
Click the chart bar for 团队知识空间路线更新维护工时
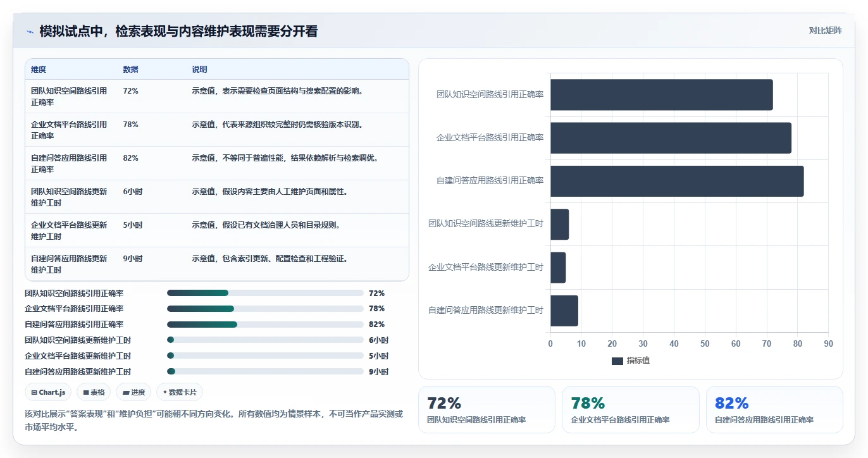559,224
